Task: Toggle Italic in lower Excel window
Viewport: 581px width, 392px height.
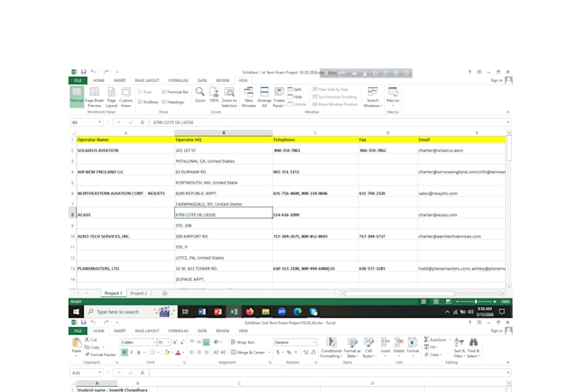Action: point(132,353)
